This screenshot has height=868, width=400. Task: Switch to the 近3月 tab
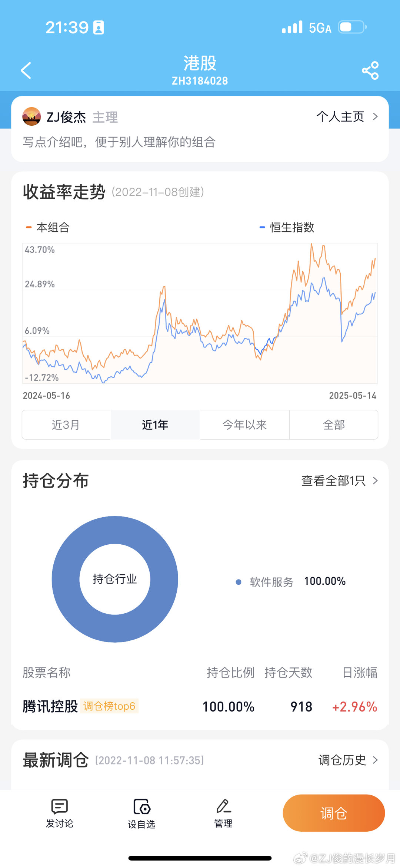pos(66,425)
